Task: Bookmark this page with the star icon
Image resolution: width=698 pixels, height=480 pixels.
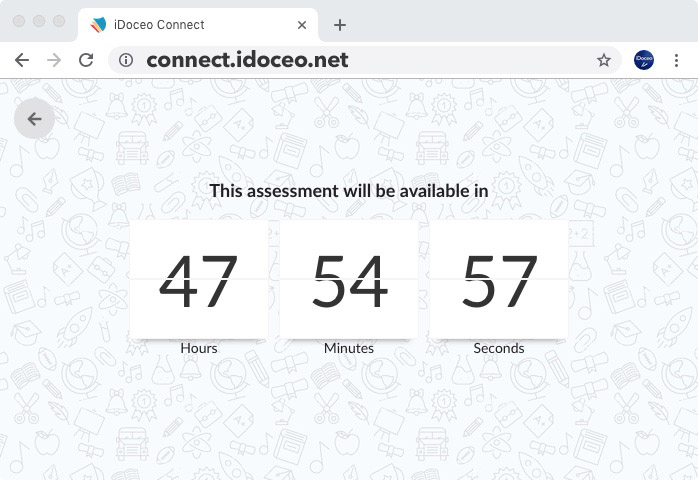Action: 604,60
